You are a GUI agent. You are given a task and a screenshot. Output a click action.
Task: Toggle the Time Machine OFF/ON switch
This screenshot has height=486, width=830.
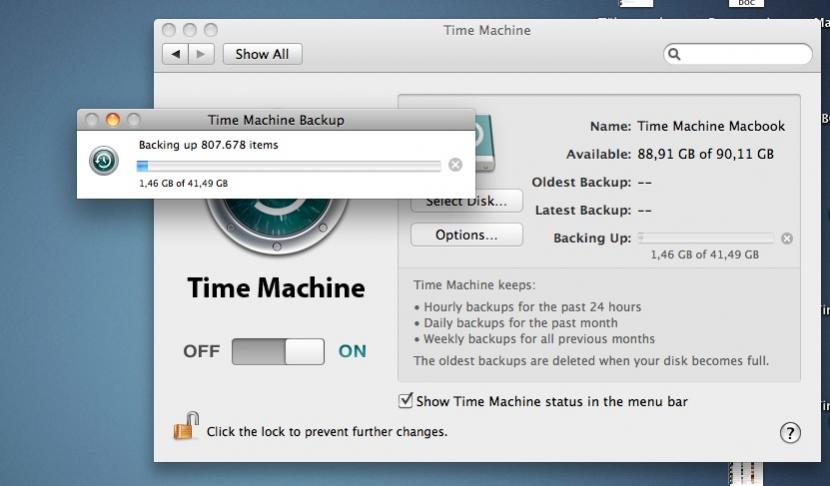[x=278, y=352]
